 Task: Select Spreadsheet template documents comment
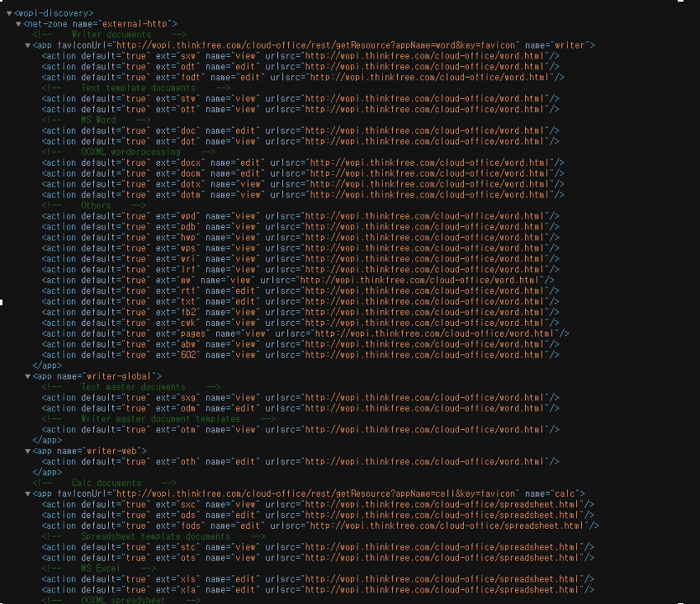pyautogui.click(x=154, y=537)
